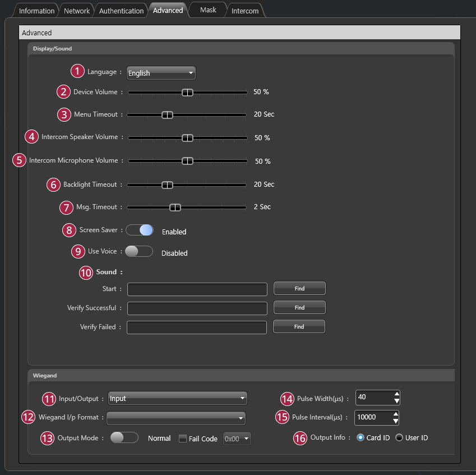Viewport: 476px width, 475px height.
Task: Expand the Language dropdown
Action: (x=161, y=73)
